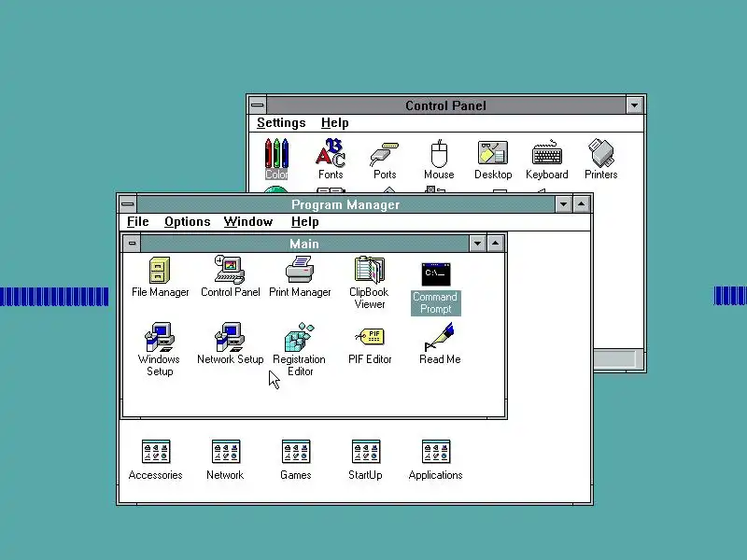Viewport: 747px width, 560px height.
Task: Click the Program Manager title bar
Action: pos(345,204)
